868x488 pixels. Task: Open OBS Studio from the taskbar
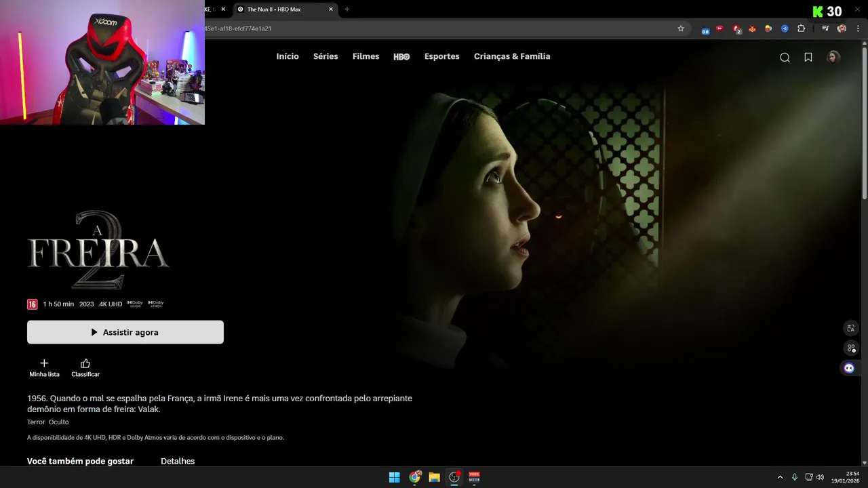pos(454,477)
